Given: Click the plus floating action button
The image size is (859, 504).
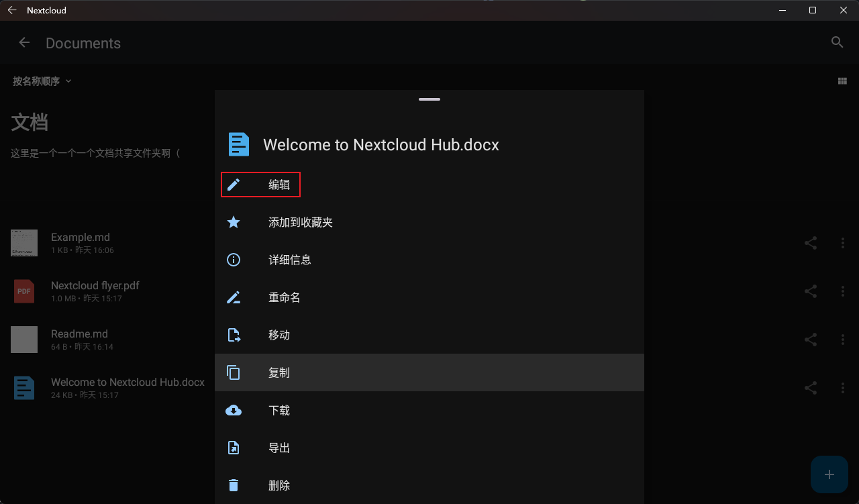Looking at the screenshot, I should point(829,474).
